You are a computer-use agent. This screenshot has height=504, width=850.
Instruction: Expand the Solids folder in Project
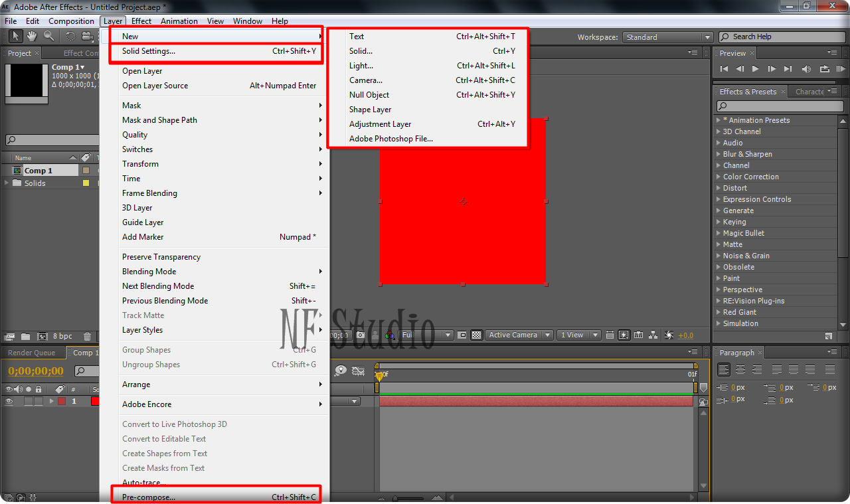click(7, 183)
